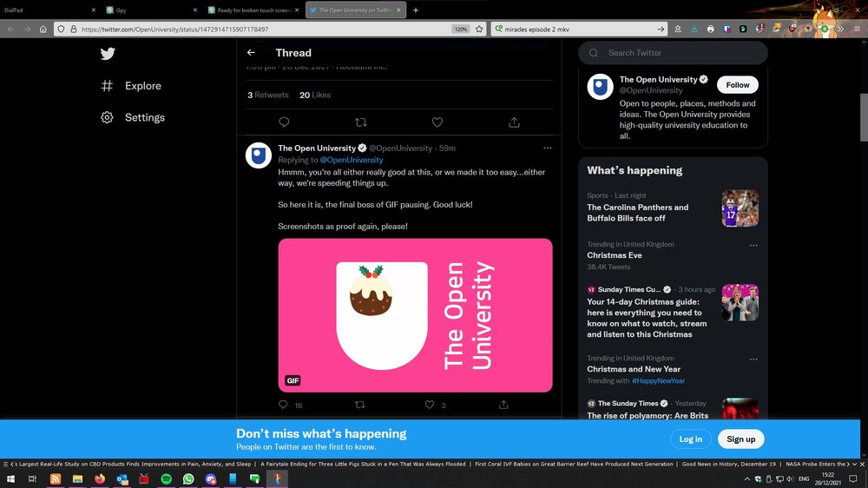Open the Firefox downloads arrow icon
The width and height of the screenshot is (868, 488).
(x=694, y=29)
